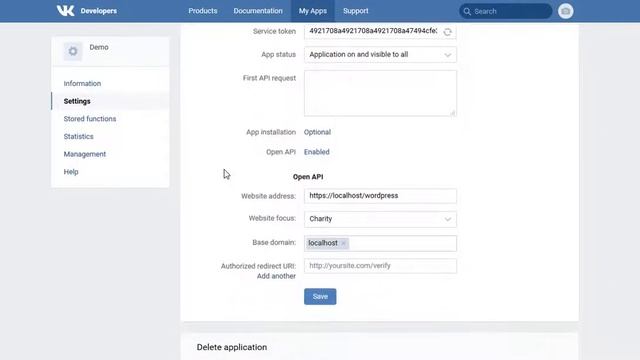The width and height of the screenshot is (640, 360).
Task: Click the Authorized redirect URI field
Action: 380,266
